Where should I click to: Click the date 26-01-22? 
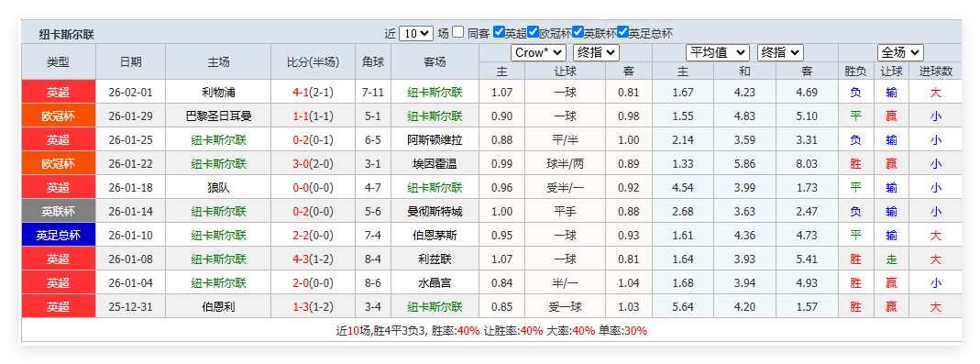point(130,164)
